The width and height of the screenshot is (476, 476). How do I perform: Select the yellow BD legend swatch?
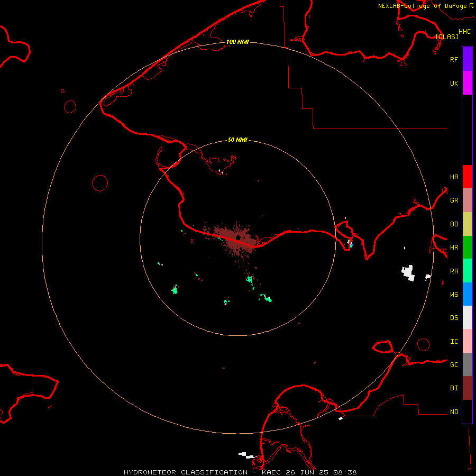(467, 224)
